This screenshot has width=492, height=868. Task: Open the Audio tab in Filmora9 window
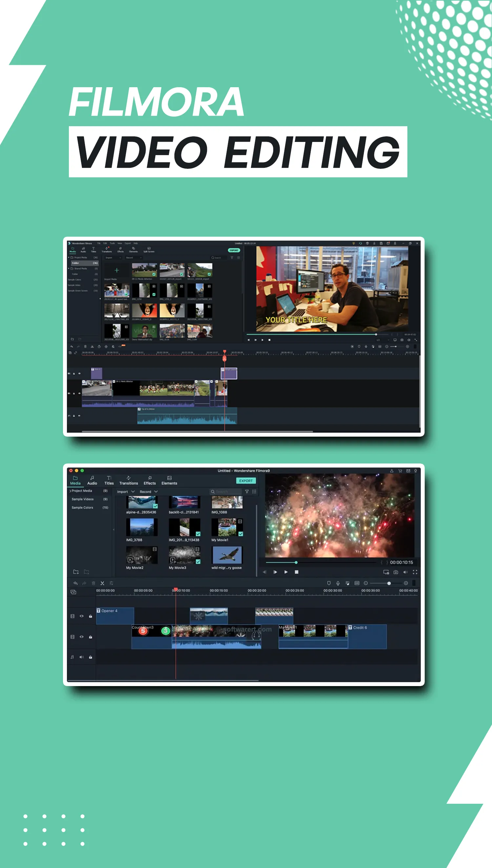[92, 481]
